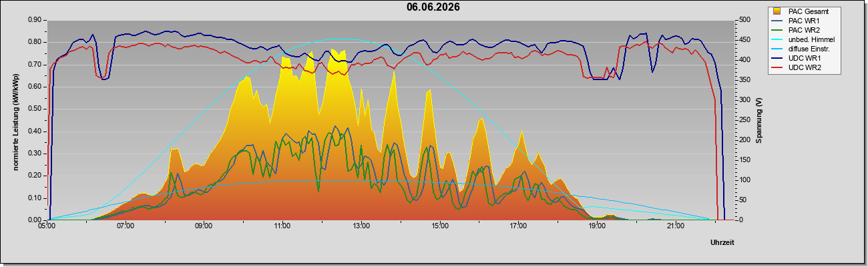868x267 pixels.
Task: Toggle the PAC WR1 legend entry
Action: click(804, 21)
